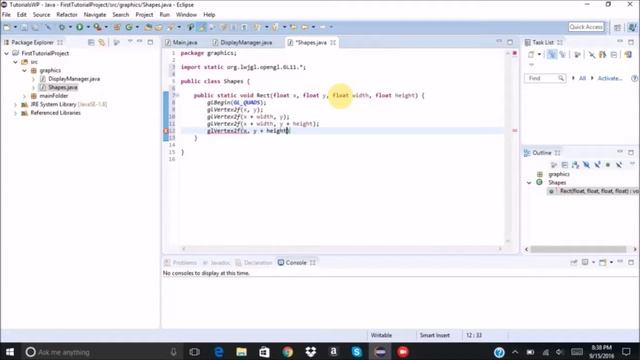Viewport: 640px width, 360px height.
Task: Click the red error marker in overview ruler
Action: [515, 131]
